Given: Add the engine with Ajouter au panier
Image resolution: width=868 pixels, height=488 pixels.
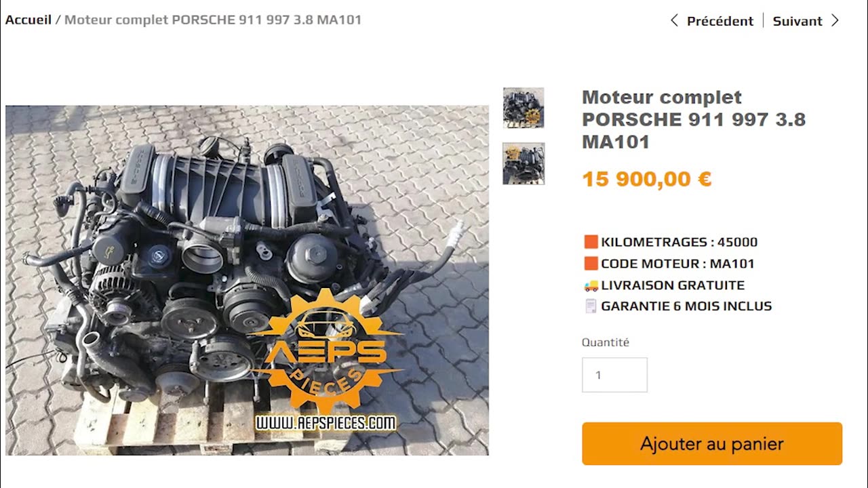Looking at the screenshot, I should pos(712,444).
